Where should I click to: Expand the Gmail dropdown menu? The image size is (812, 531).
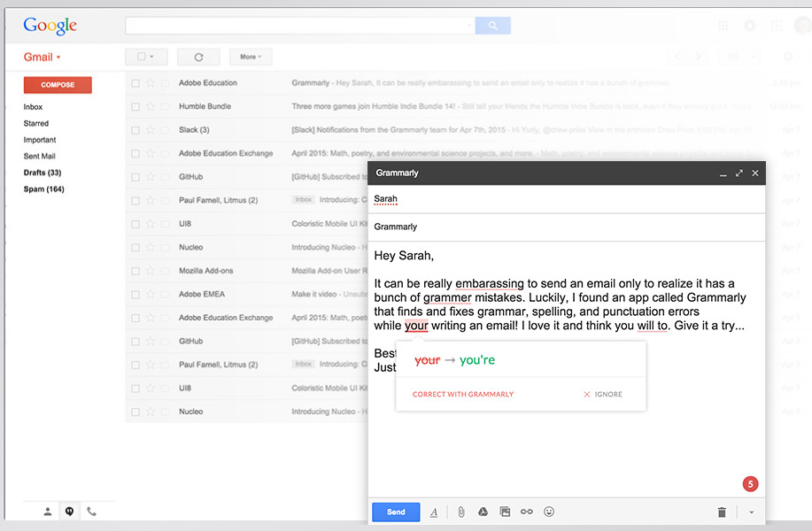(x=42, y=57)
